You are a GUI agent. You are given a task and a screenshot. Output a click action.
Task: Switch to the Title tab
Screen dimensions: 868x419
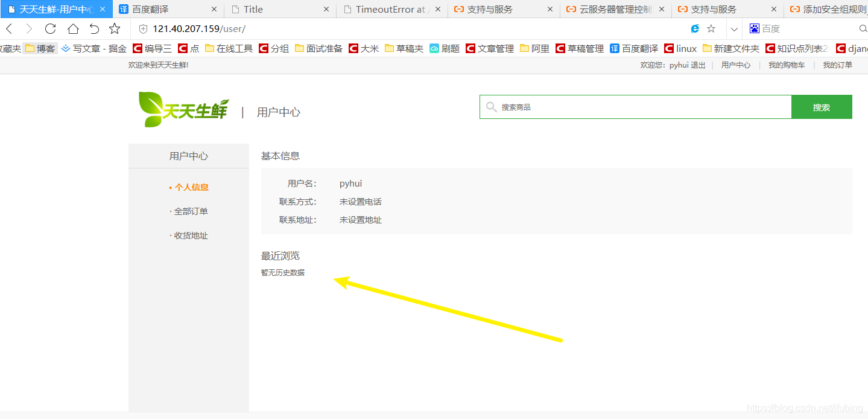(x=281, y=9)
